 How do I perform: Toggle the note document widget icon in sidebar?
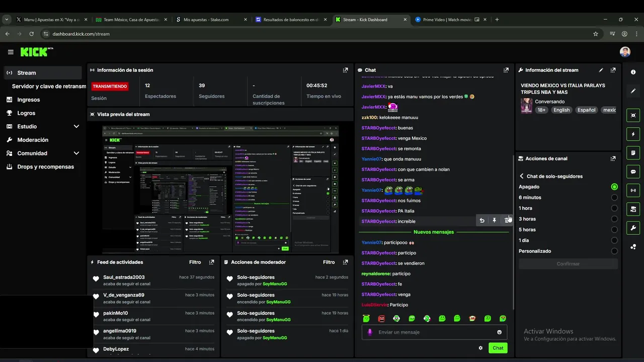633,153
